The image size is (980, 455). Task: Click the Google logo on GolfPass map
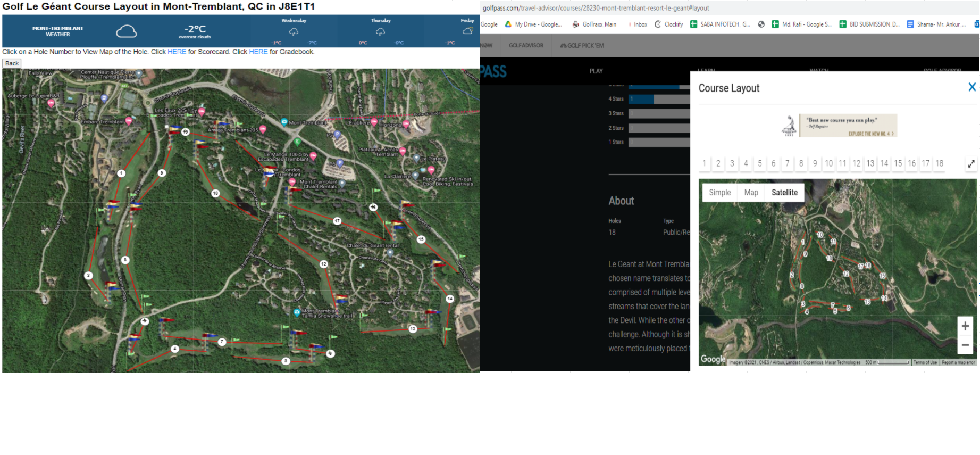coord(713,359)
